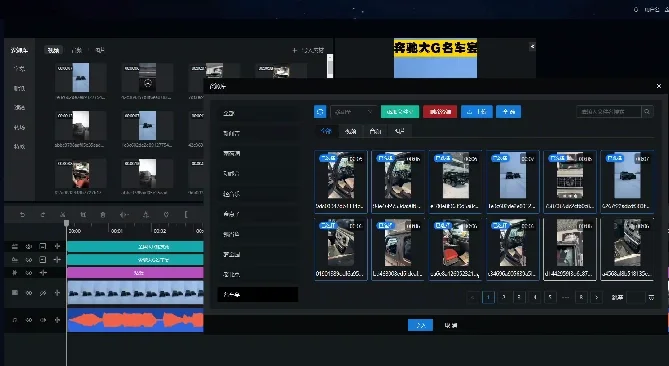This screenshot has width=669, height=366.
Task: Select the first car interior video thumbnail
Action: click(340, 181)
